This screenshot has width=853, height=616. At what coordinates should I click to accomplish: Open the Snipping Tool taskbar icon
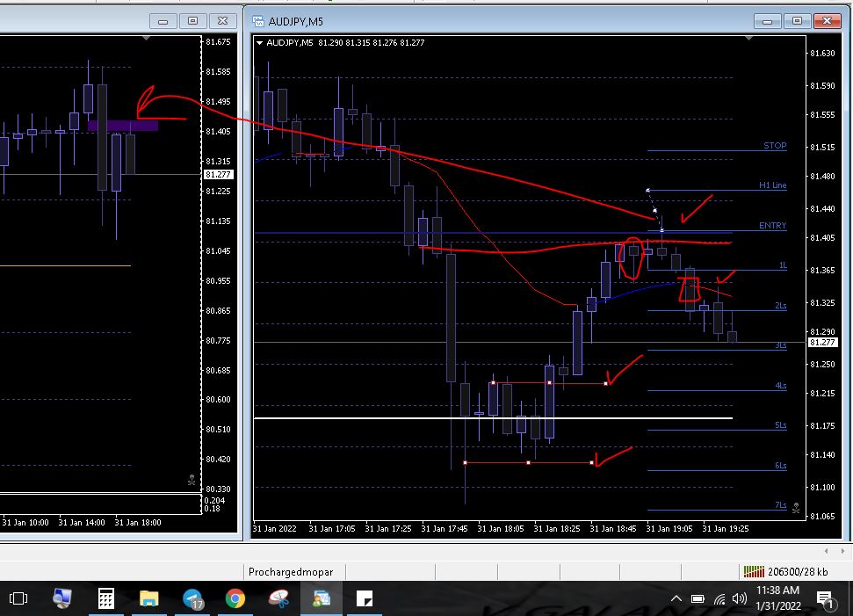point(278,598)
